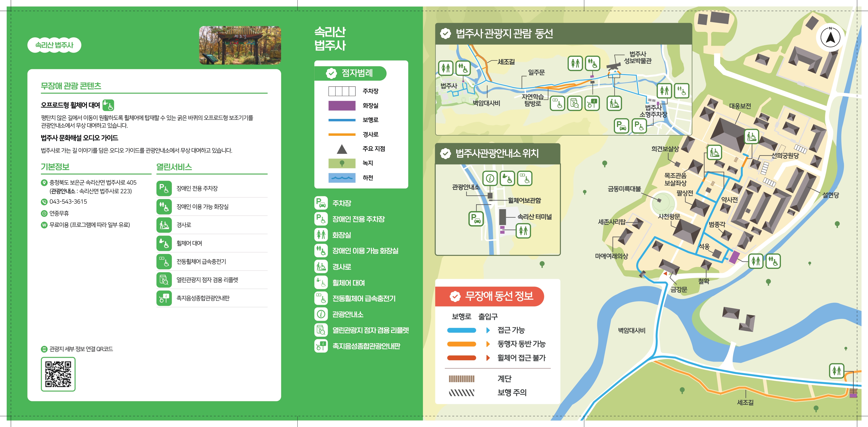Click the info icon in the 관광안내소 위치 map

pos(490,178)
